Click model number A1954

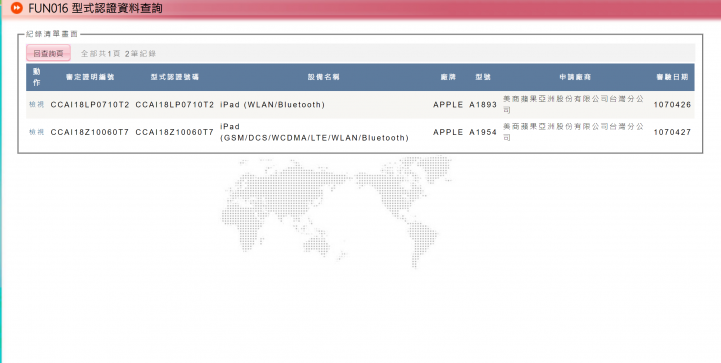tap(483, 132)
